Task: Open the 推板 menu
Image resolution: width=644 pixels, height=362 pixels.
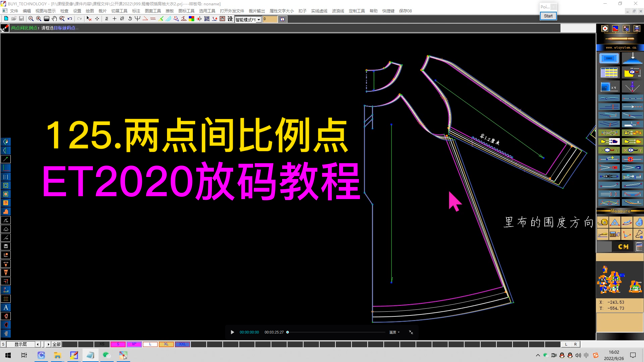Action: click(169, 11)
